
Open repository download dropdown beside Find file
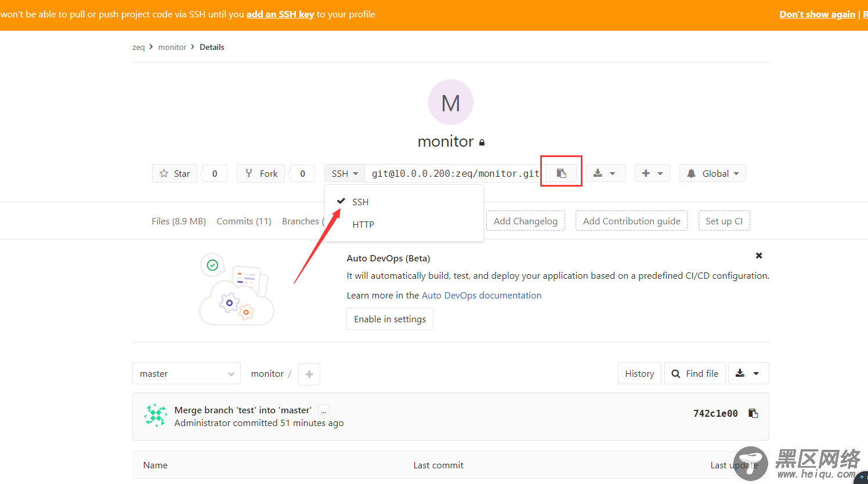coord(748,374)
